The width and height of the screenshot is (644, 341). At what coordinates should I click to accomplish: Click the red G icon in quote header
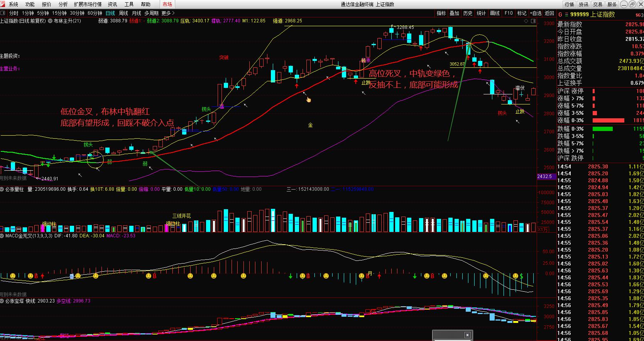click(x=560, y=15)
